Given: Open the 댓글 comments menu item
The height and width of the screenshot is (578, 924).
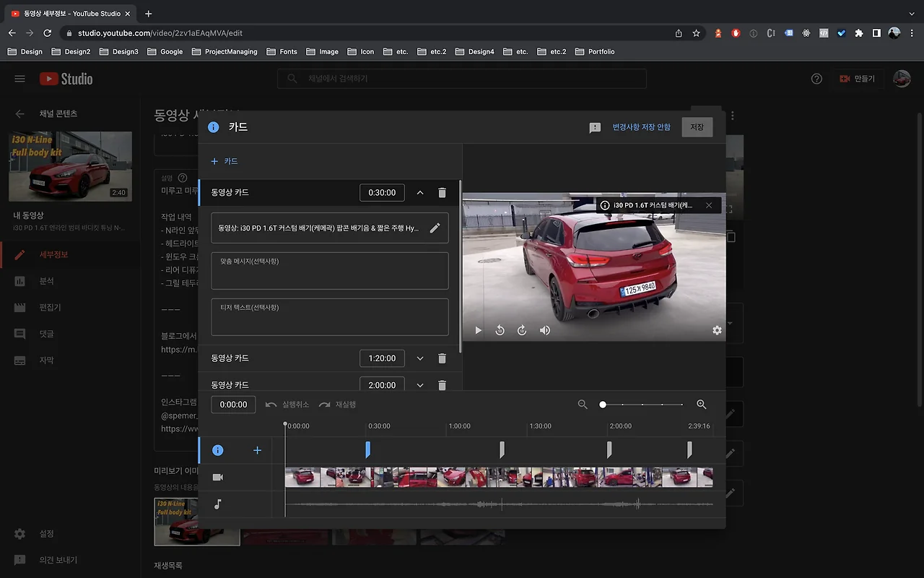Looking at the screenshot, I should 46,334.
